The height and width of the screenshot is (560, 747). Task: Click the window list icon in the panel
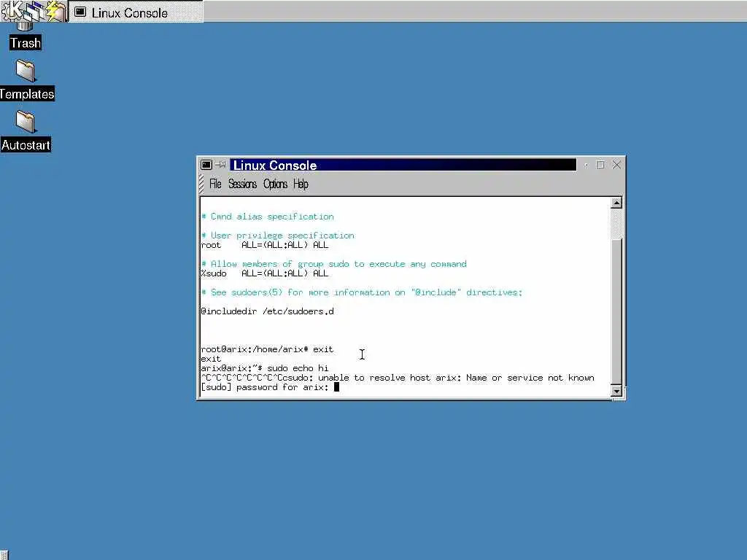(x=35, y=10)
